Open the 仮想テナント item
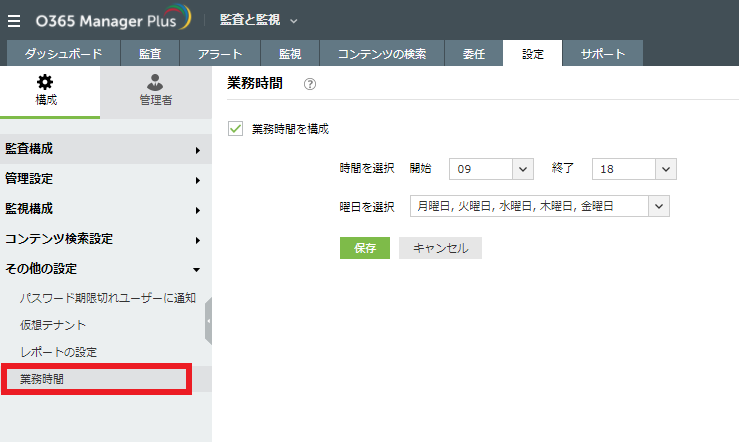Screen dimensions: 739x442 [x=53, y=325]
